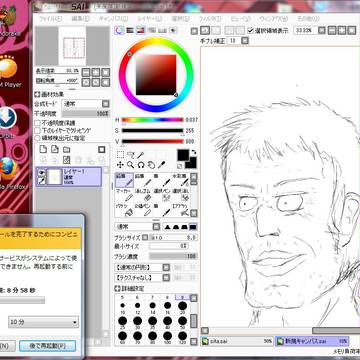The height and width of the screenshot is (360, 360).
Task: Create a new normal layer
Action: coord(43,149)
